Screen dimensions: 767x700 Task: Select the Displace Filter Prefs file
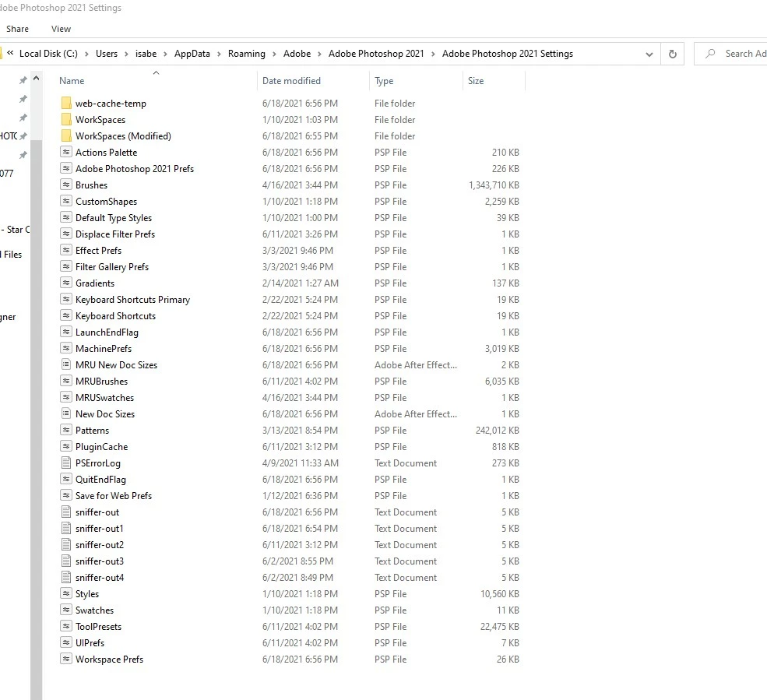coord(115,234)
